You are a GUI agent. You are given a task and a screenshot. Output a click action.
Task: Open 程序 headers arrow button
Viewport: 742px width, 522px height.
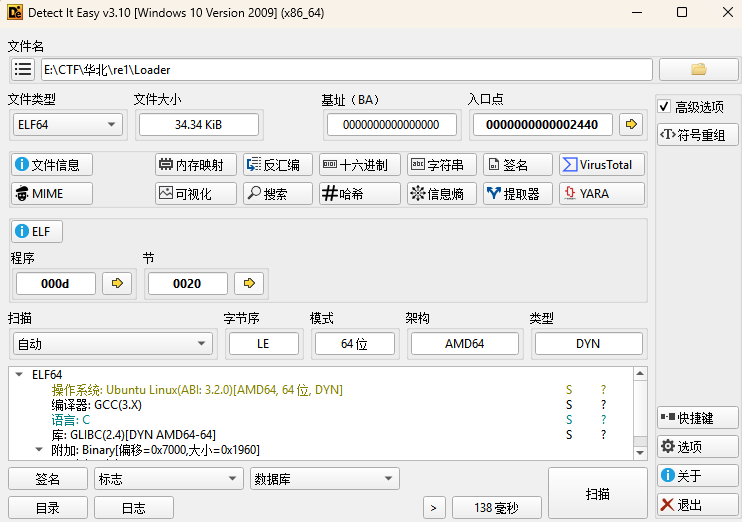click(117, 283)
